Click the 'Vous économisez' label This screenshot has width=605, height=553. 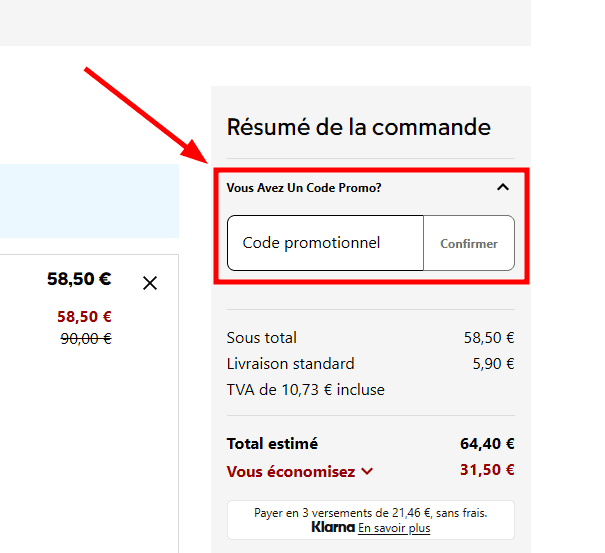click(291, 471)
